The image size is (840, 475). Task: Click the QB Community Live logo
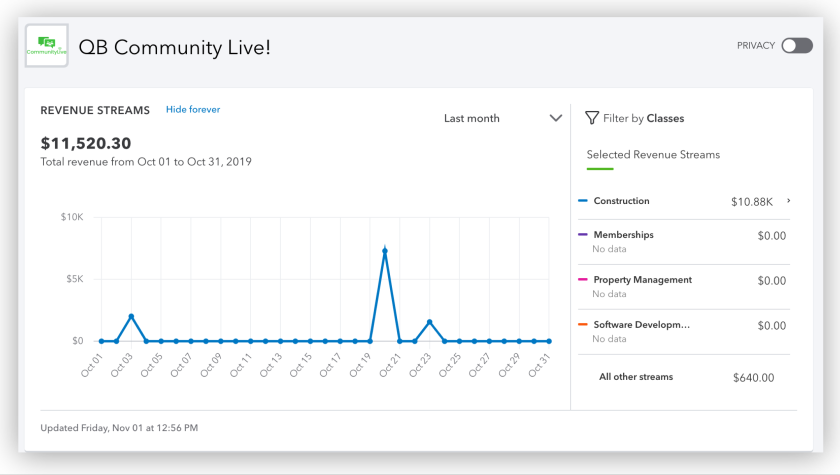47,46
